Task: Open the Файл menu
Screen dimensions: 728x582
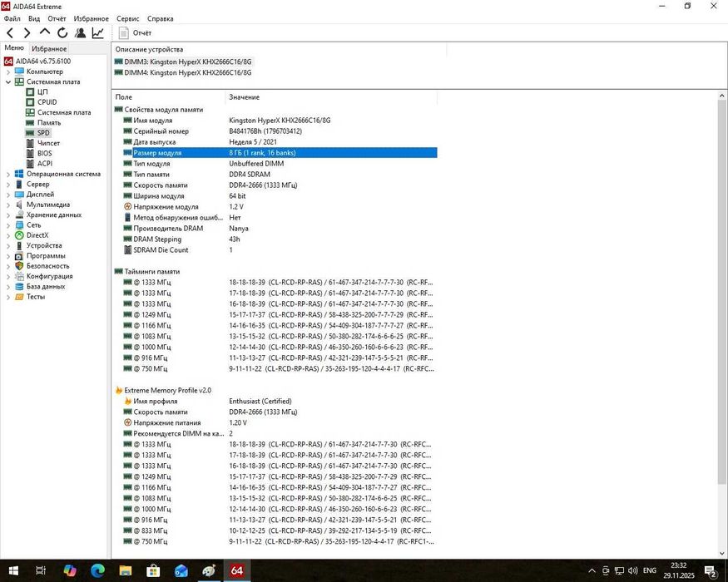Action: (x=12, y=18)
